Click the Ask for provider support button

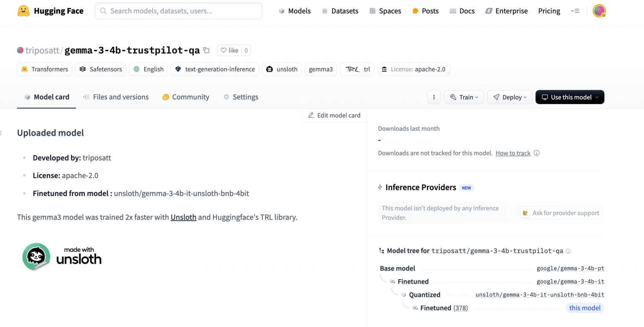pyautogui.click(x=560, y=212)
